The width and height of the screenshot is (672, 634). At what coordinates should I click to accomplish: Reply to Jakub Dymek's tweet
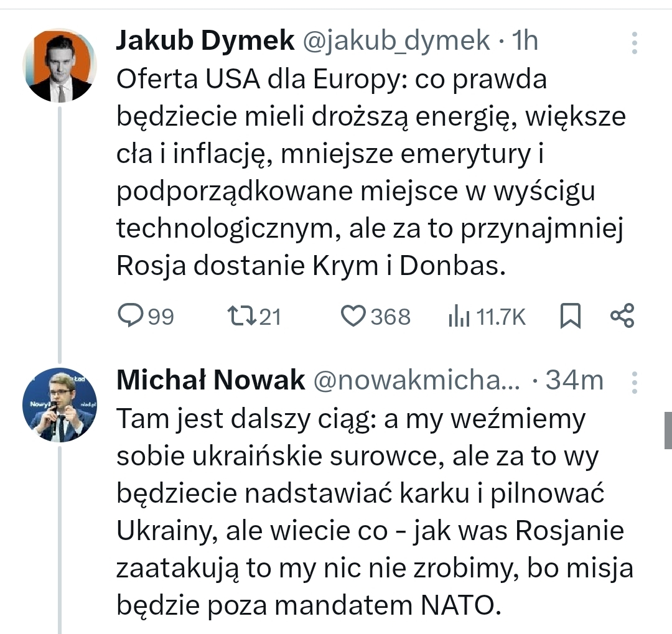(x=131, y=317)
